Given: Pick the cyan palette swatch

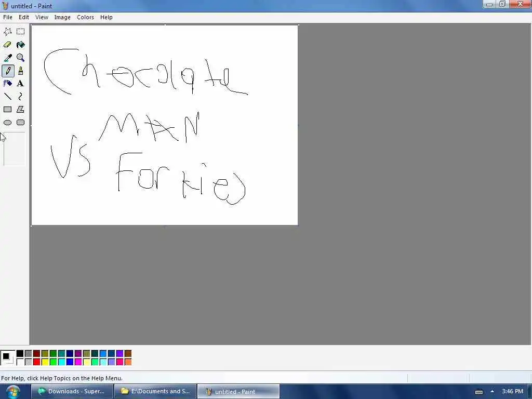Looking at the screenshot, I should 61,362.
